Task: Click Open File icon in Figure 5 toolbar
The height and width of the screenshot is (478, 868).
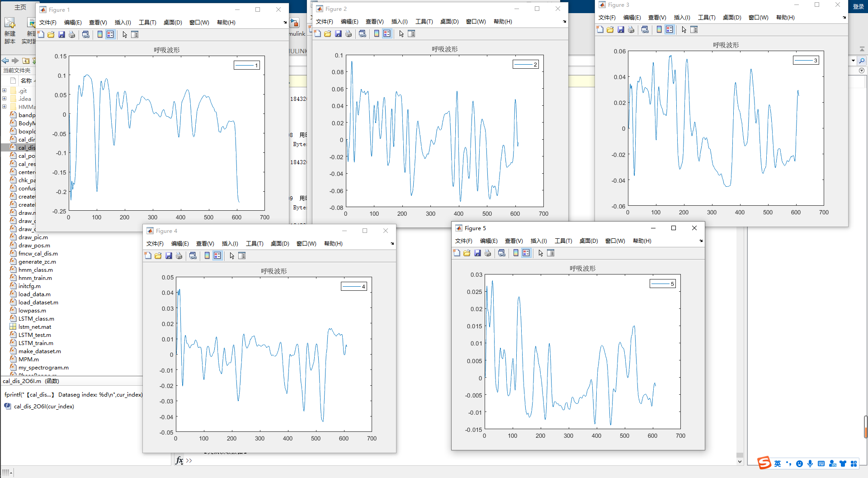Action: (x=467, y=253)
